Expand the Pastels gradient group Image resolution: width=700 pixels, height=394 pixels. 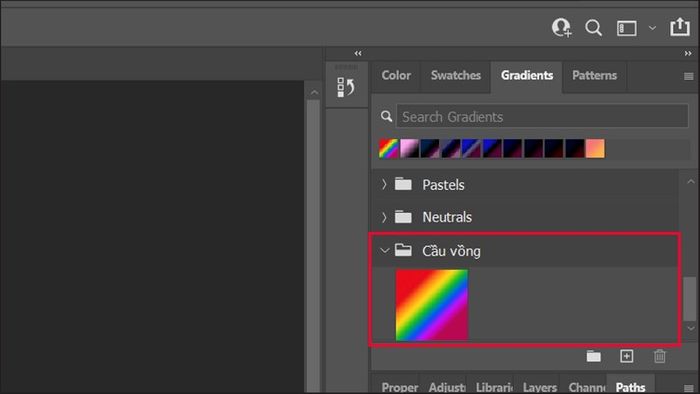tap(384, 184)
